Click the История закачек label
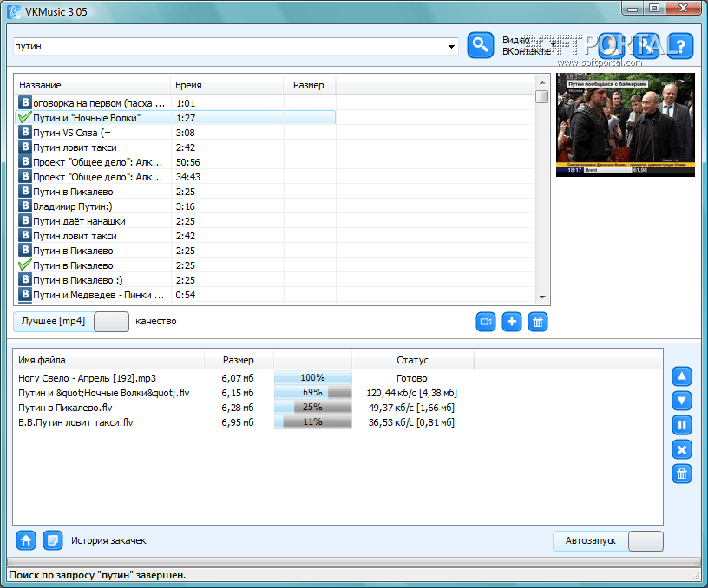The image size is (708, 588). click(108, 540)
